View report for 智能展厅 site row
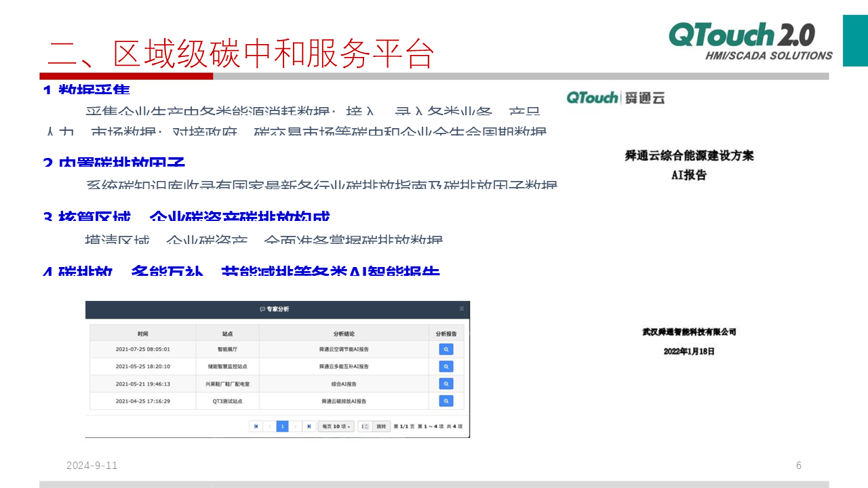Image resolution: width=868 pixels, height=488 pixels. (446, 349)
